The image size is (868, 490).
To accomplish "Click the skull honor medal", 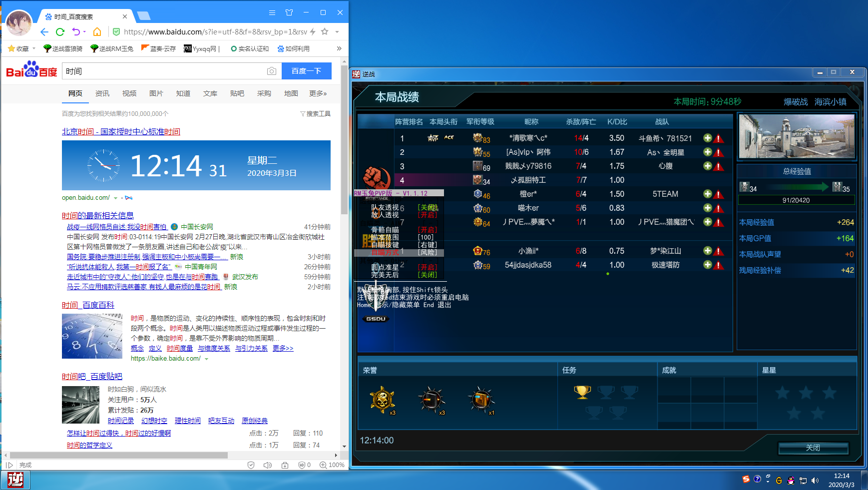I will click(383, 400).
